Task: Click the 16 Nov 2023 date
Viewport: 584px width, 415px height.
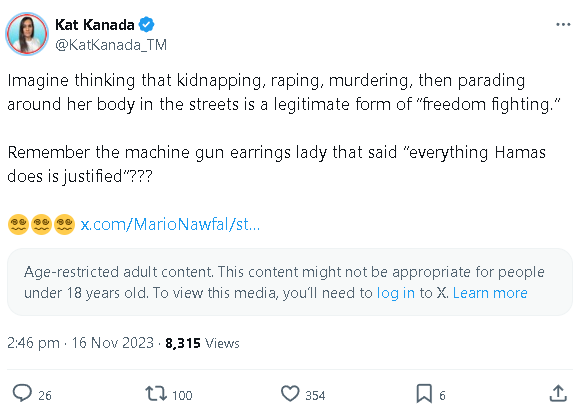Action: coord(112,343)
